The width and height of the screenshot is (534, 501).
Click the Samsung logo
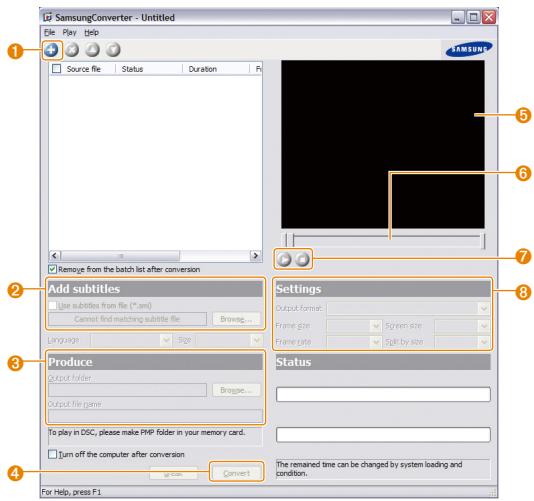(469, 49)
